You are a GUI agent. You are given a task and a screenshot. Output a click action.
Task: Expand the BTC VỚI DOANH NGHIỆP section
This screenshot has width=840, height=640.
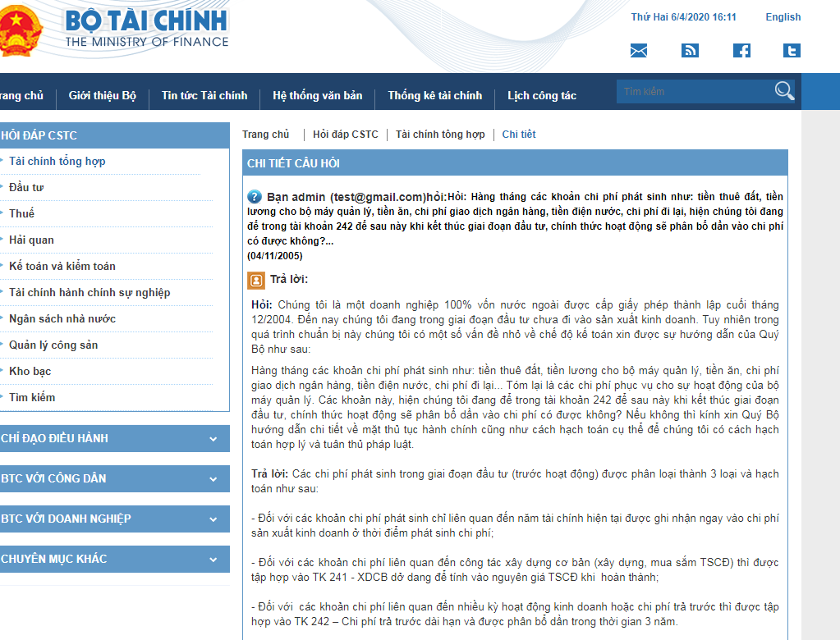click(213, 519)
